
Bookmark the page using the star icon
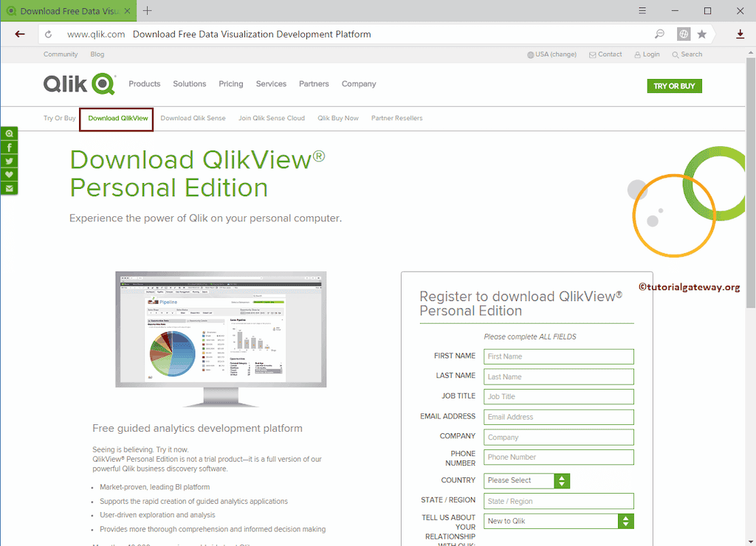click(x=701, y=33)
